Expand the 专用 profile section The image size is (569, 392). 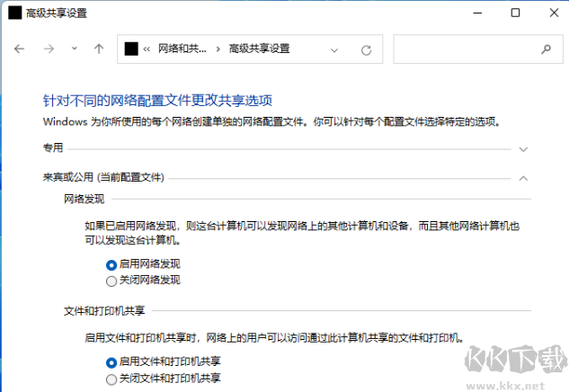click(x=523, y=149)
